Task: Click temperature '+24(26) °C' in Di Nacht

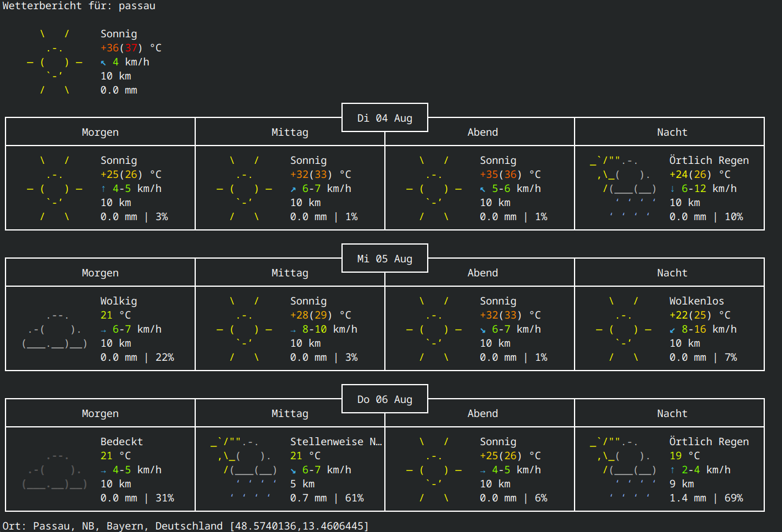Action: [x=700, y=174]
